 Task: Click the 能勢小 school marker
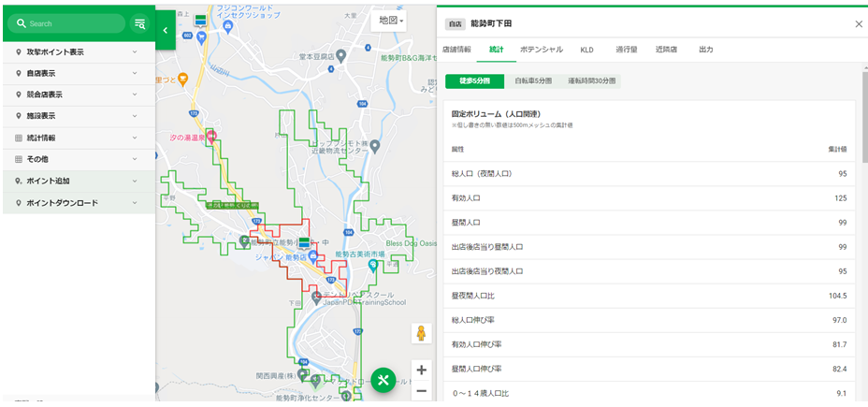[244, 241]
